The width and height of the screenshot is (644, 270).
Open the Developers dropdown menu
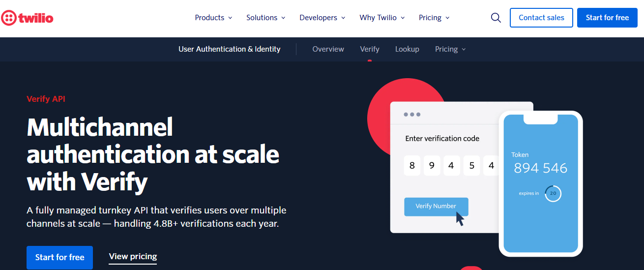pyautogui.click(x=322, y=18)
